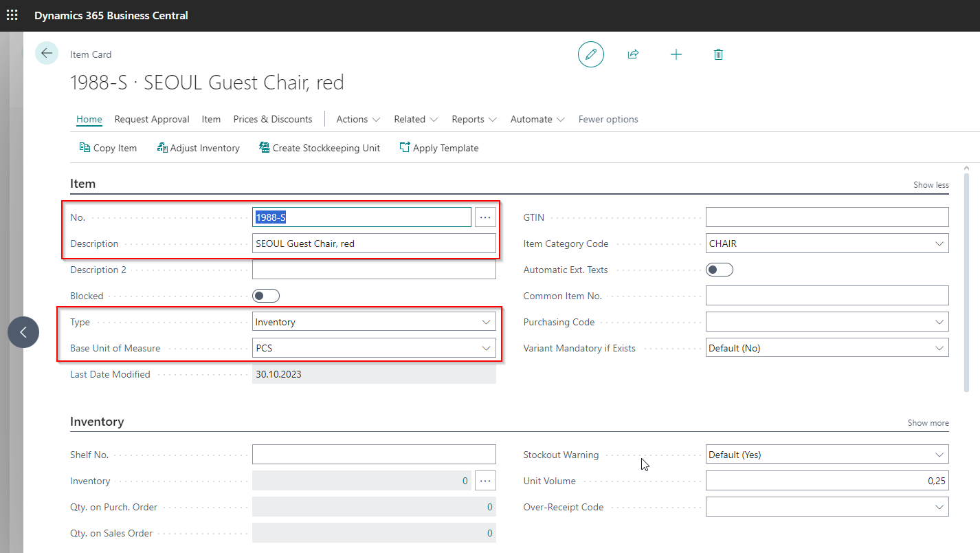Toggle the Automatic Ext. Texts switch
Screen dimensions: 980x553
click(x=720, y=270)
